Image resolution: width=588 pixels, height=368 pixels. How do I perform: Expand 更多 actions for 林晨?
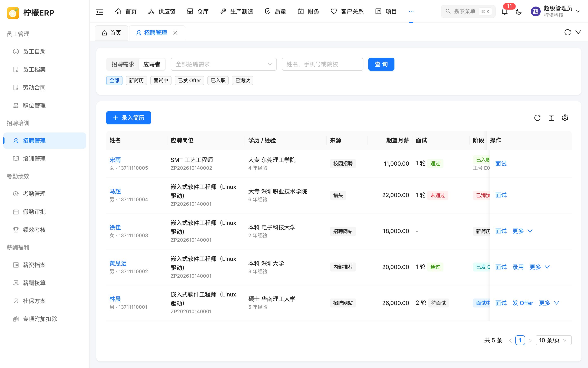coord(549,303)
